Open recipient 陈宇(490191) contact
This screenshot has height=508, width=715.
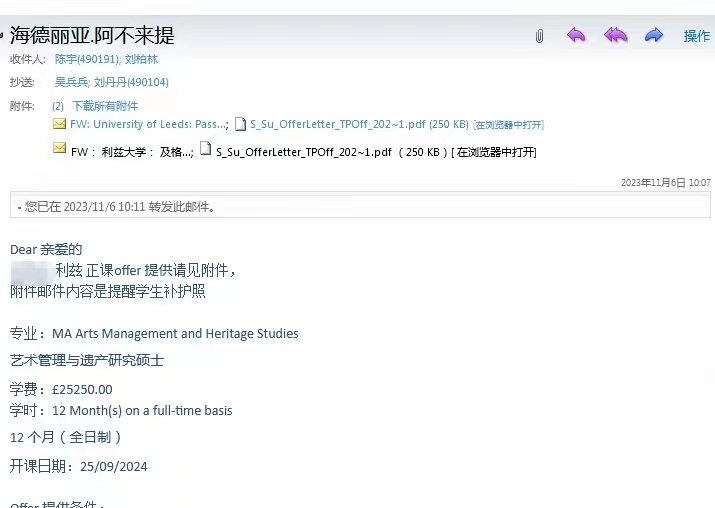click(86, 59)
